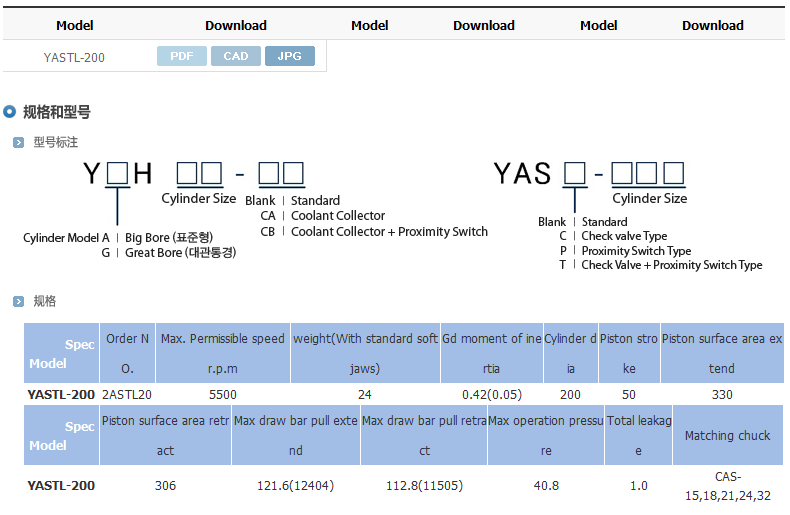Click the 5500 r.p.m value cell

click(x=223, y=395)
